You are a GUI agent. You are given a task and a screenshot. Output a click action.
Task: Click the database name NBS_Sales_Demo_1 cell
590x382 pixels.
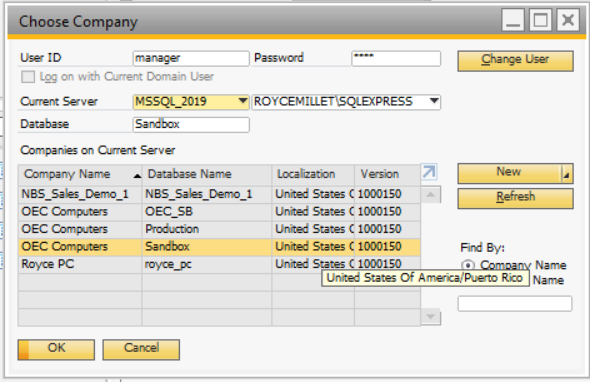coord(207,195)
